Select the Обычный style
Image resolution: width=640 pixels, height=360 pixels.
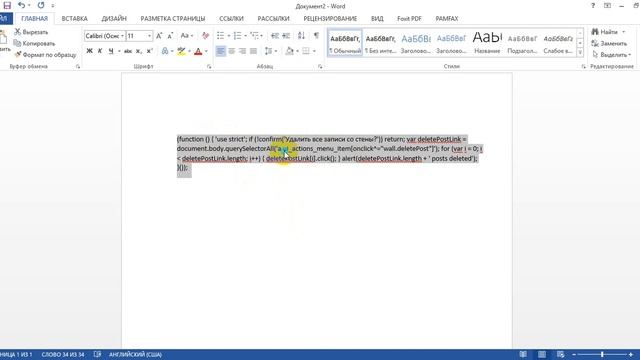pos(345,42)
